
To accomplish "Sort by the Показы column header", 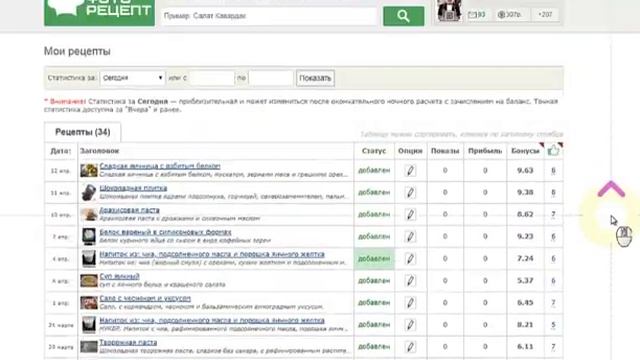I will pos(445,151).
